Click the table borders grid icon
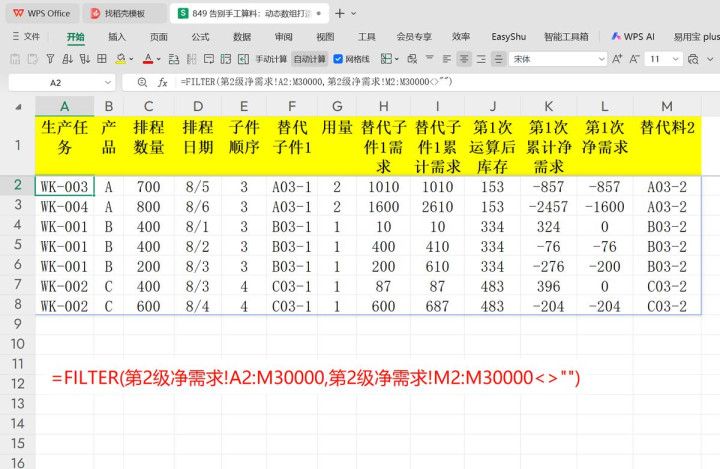Viewport: 720px width, 469px height. [102, 59]
